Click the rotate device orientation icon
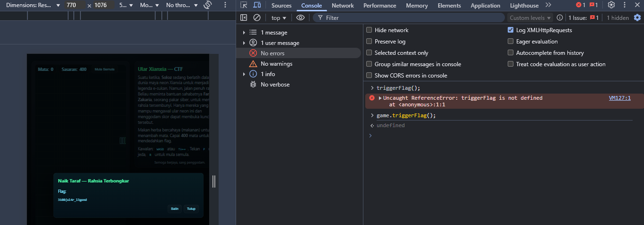 coord(207,5)
